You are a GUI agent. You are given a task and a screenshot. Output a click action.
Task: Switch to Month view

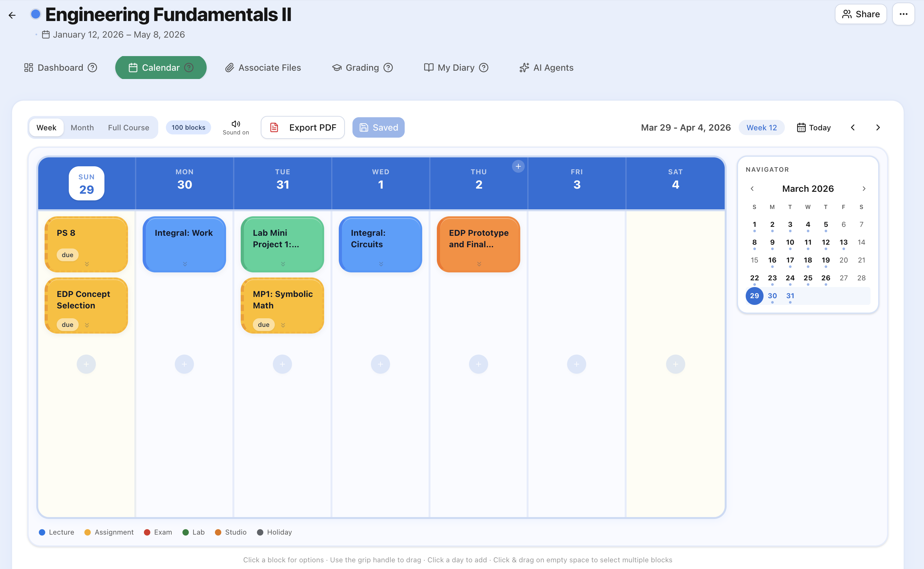(x=82, y=127)
